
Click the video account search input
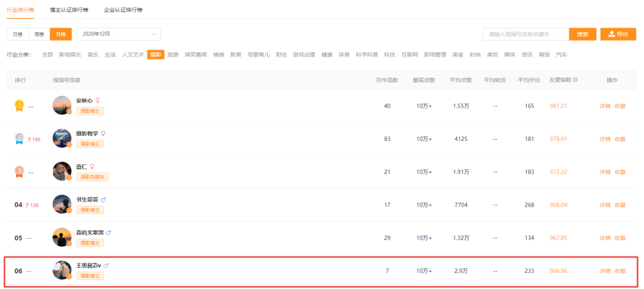[525, 34]
